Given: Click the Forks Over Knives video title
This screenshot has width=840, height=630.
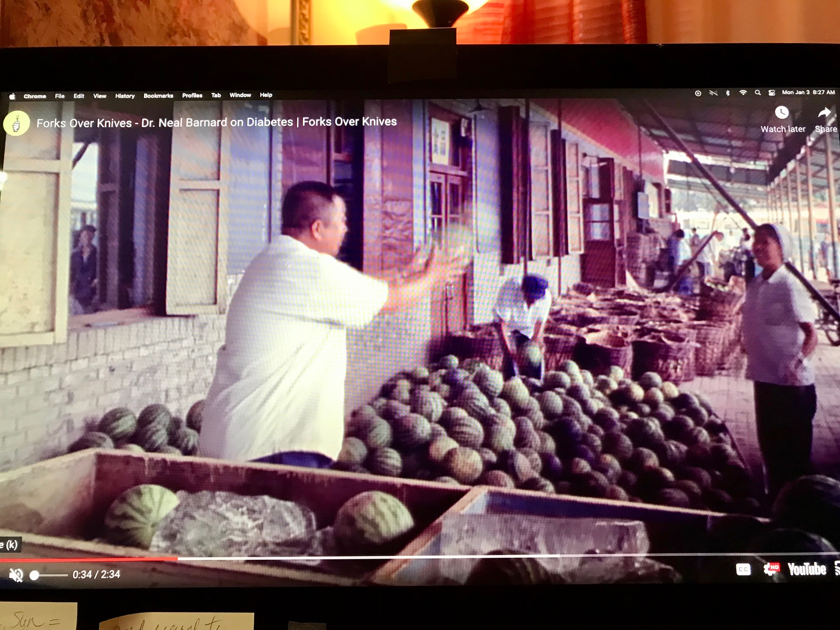Looking at the screenshot, I should point(216,122).
